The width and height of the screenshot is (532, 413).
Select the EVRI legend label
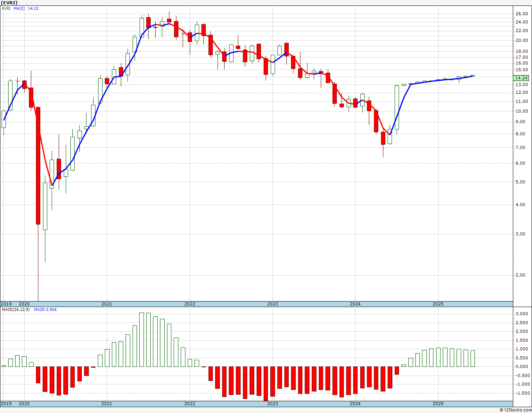coord(6,8)
